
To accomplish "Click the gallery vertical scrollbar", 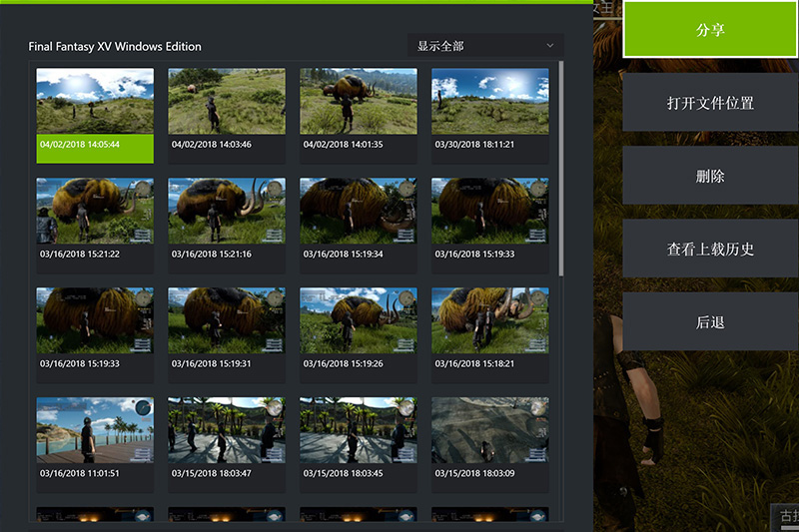I will click(x=561, y=169).
